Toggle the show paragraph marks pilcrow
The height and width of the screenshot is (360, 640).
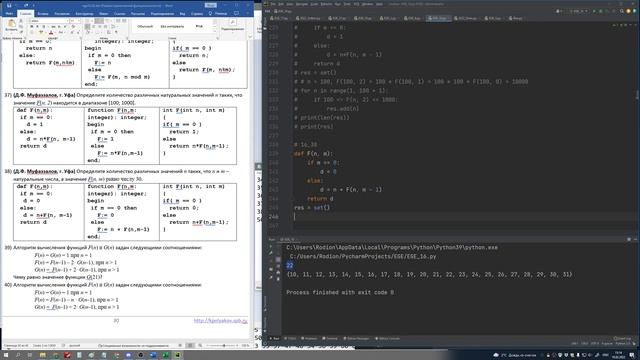[x=116, y=32]
